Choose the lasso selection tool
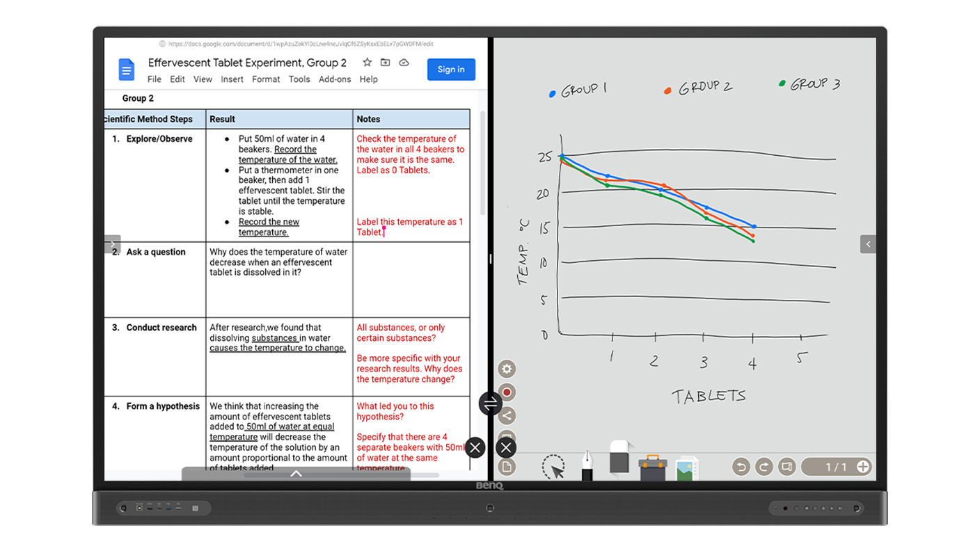This screenshot has width=980, height=551. pos(553,468)
